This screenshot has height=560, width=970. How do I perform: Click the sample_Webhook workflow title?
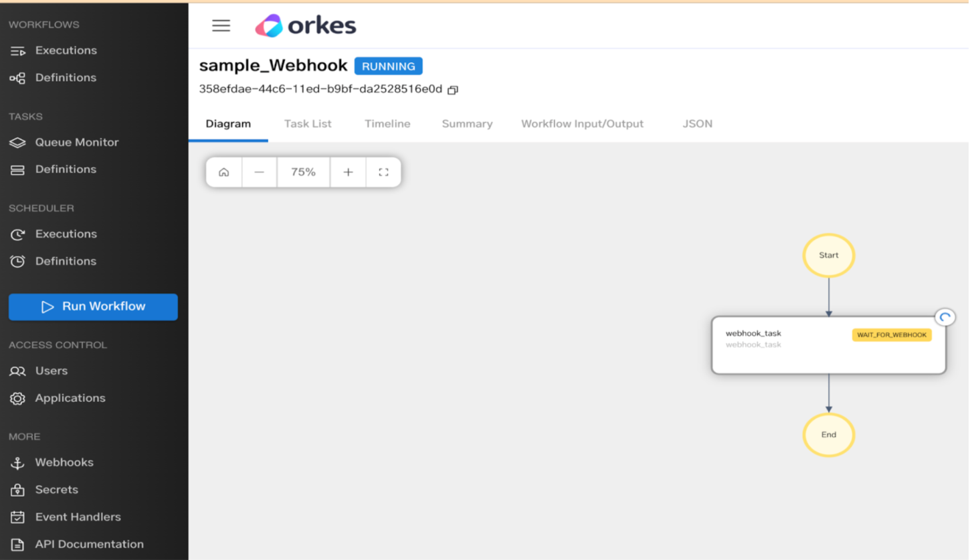273,66
